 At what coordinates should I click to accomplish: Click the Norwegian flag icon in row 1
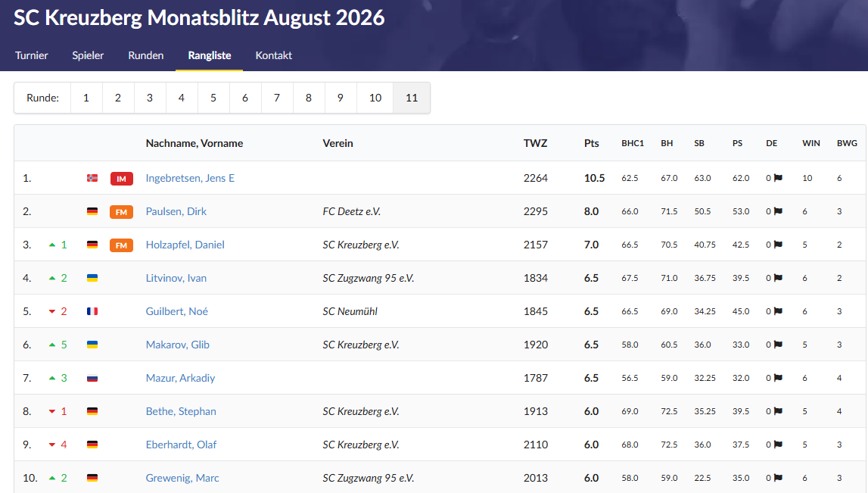(x=92, y=179)
